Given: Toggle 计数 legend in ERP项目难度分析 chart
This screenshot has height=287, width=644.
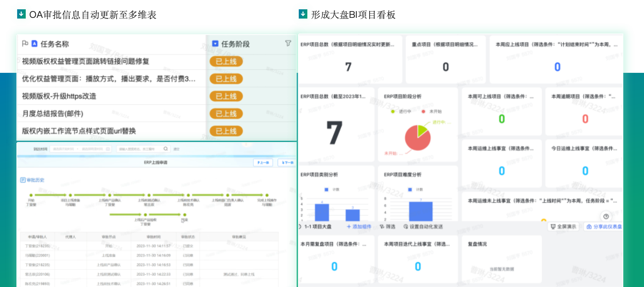Looking at the screenshot, I should (415, 190).
